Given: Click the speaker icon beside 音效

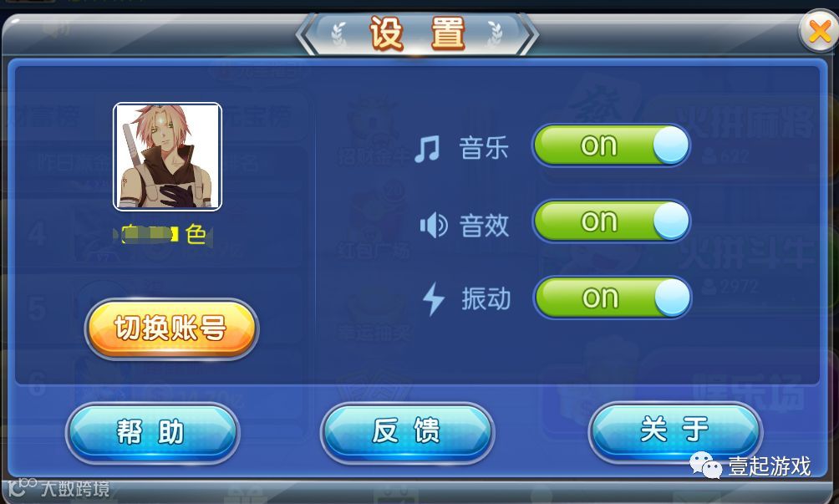Looking at the screenshot, I should click(434, 225).
